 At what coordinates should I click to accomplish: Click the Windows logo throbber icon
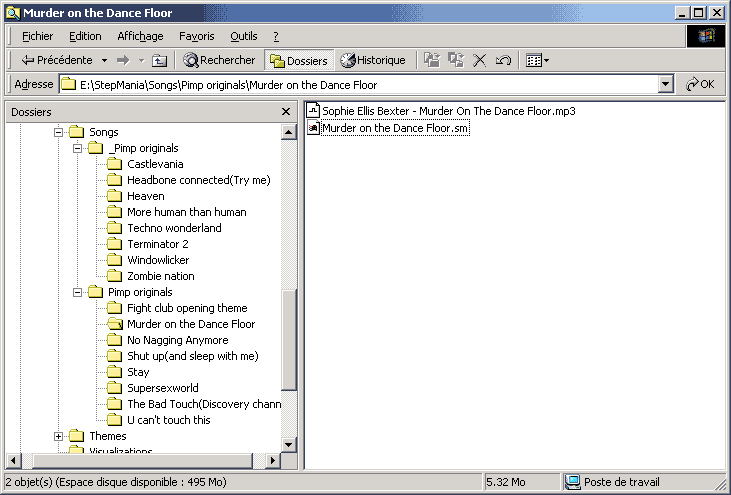(706, 36)
